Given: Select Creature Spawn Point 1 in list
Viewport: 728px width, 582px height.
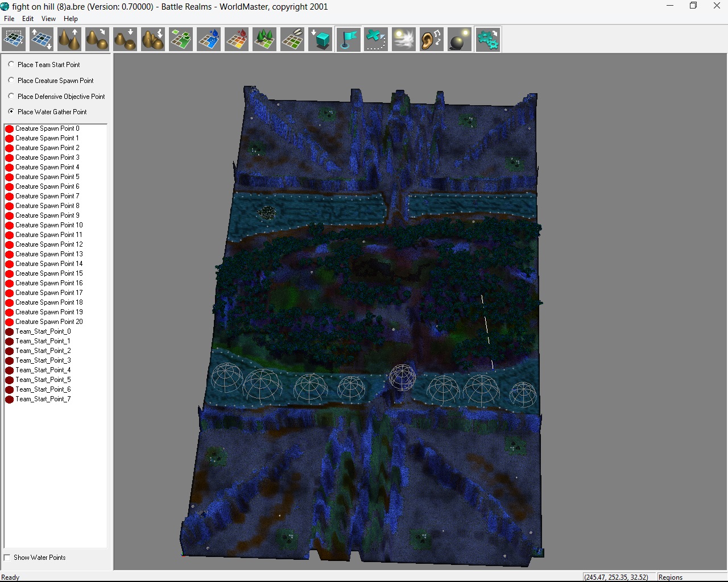Looking at the screenshot, I should (x=42, y=138).
